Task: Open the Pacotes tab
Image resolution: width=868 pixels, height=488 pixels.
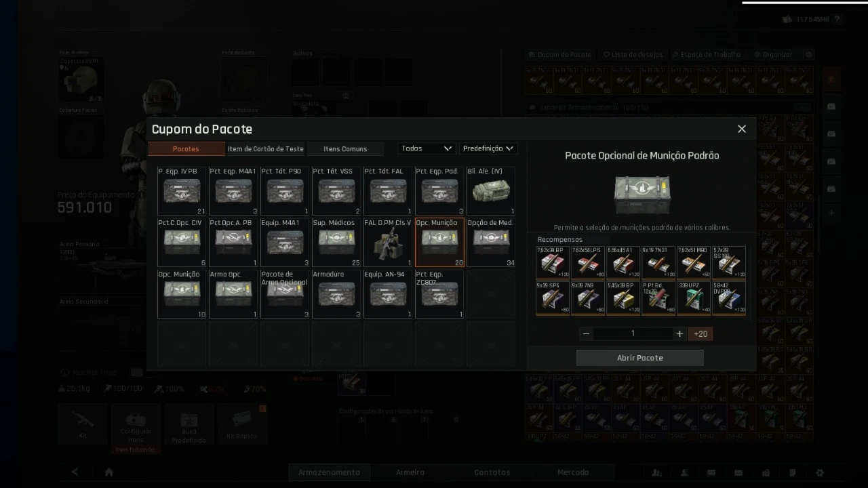Action: coord(186,149)
